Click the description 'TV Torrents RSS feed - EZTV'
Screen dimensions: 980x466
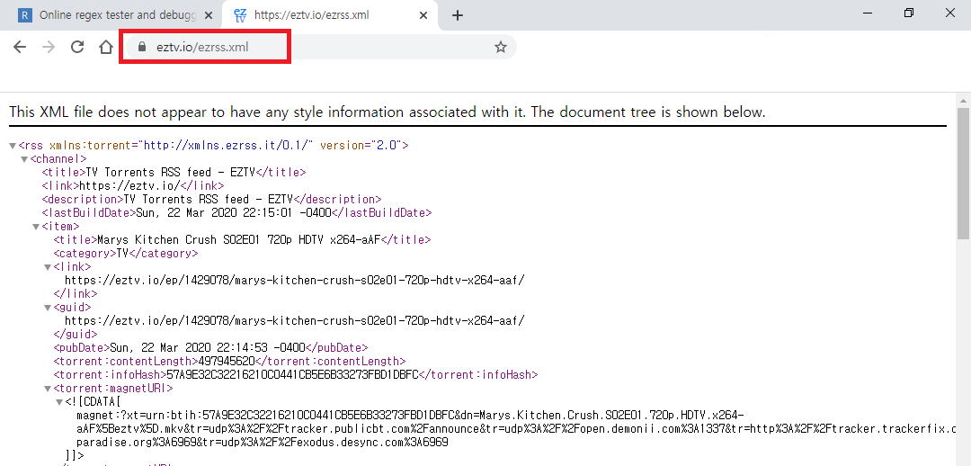[208, 200]
